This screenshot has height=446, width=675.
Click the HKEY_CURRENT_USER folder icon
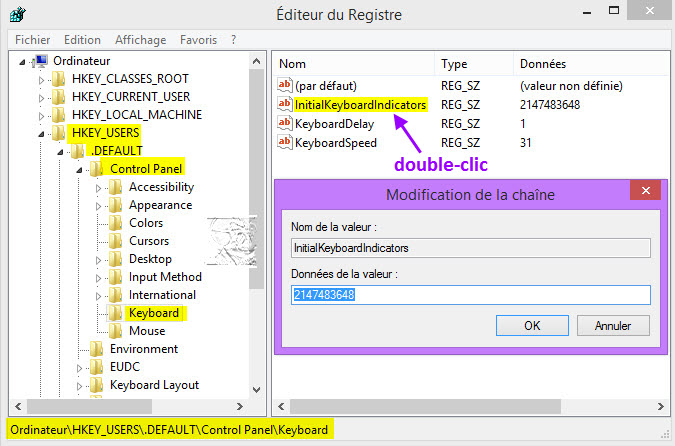pyautogui.click(x=58, y=97)
